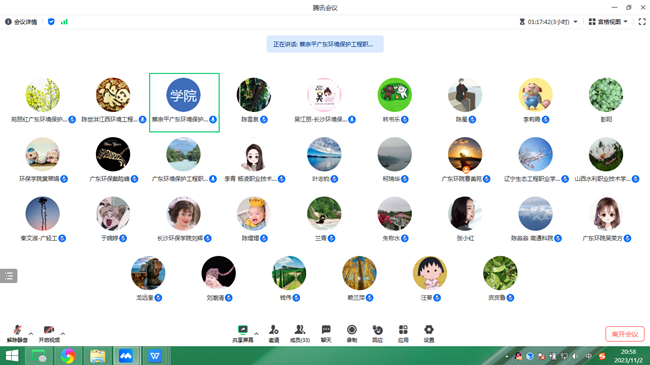Image resolution: width=650 pixels, height=365 pixels.
Task: Expand audio options arrow beside microphone
Action: (x=31, y=333)
